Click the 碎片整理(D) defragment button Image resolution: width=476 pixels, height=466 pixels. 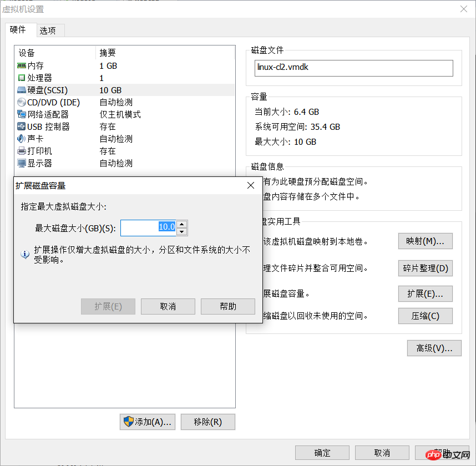tap(425, 268)
